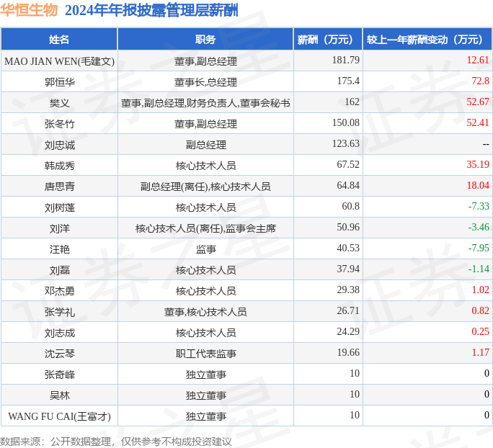The image size is (493, 448).
Task: Click position 董事,副总经理,财务负责人,董事会秘书
Action: tap(205, 103)
